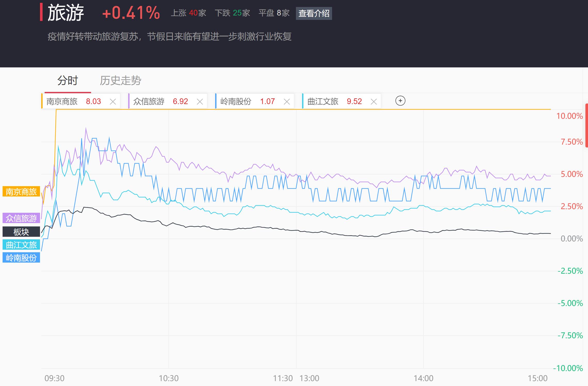Select the 众信旅游 purple legend label

pyautogui.click(x=21, y=218)
